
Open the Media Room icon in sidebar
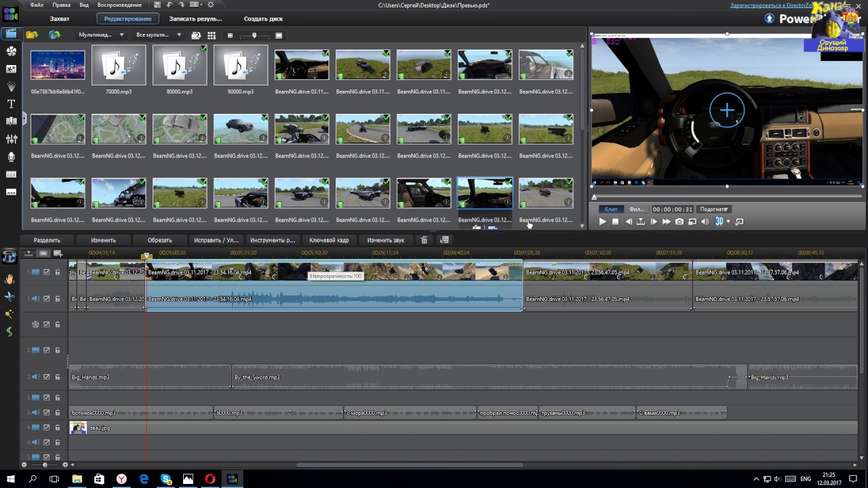coord(11,34)
